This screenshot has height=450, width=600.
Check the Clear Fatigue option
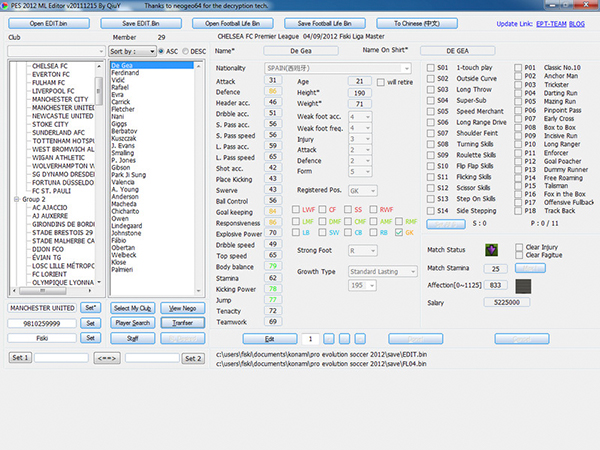tap(519, 255)
